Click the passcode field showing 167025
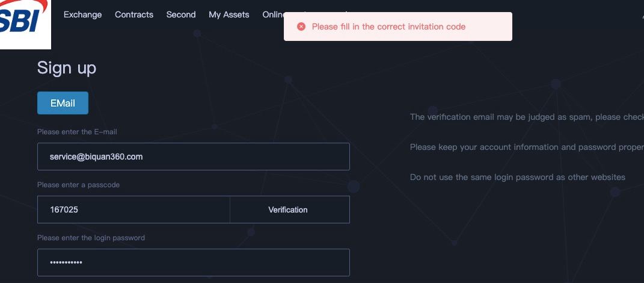This screenshot has height=283, width=644. [133, 210]
